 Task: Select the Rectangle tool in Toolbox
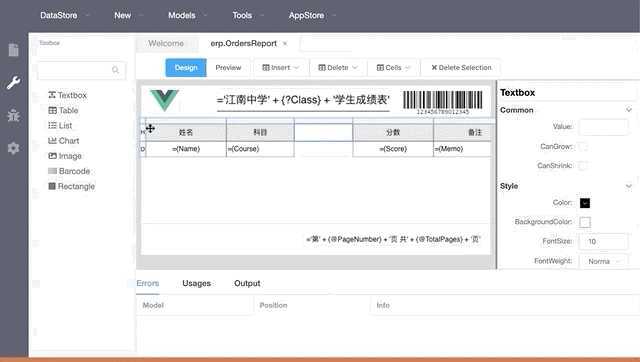pos(71,186)
